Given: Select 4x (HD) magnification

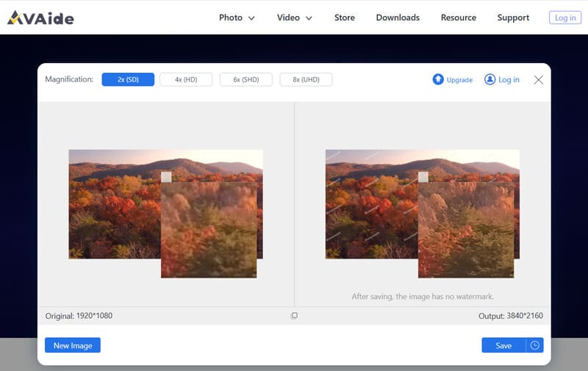Looking at the screenshot, I should 186,79.
